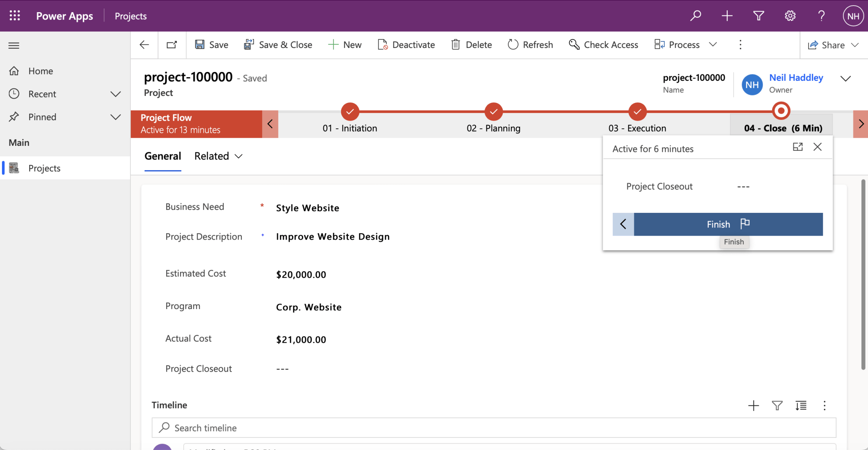
Task: Select the 04 - Close stage circle
Action: tap(781, 111)
